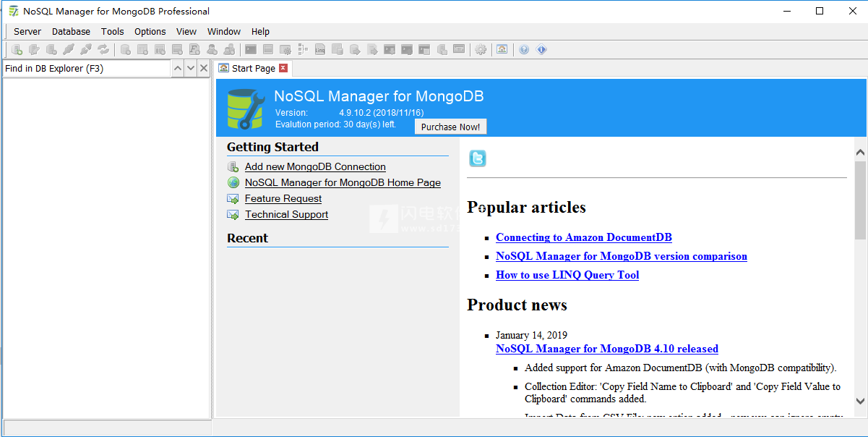The height and width of the screenshot is (437, 868).
Task: Click the Create database toolbar icon
Action: pyautogui.click(x=126, y=49)
